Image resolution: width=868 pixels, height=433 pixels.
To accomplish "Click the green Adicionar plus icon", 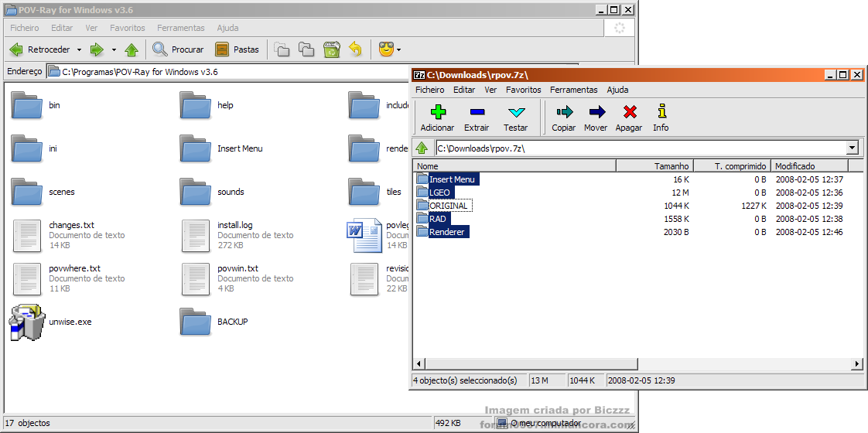I will point(437,112).
